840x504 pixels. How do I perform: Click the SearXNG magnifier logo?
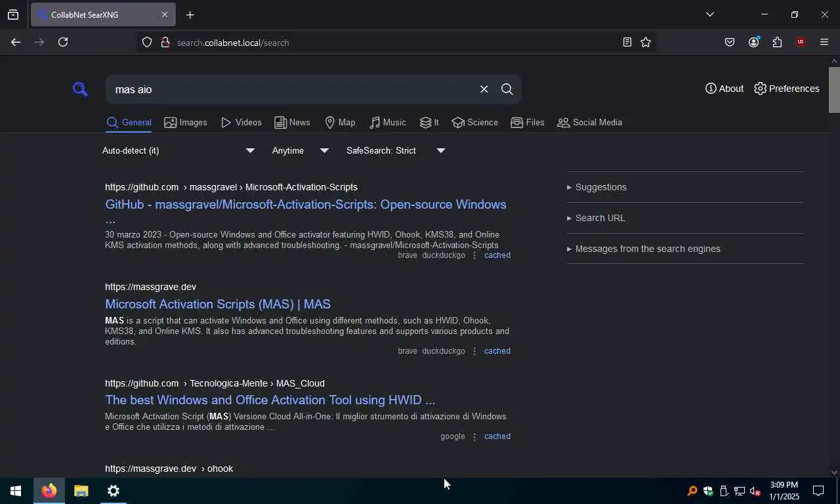tap(80, 89)
